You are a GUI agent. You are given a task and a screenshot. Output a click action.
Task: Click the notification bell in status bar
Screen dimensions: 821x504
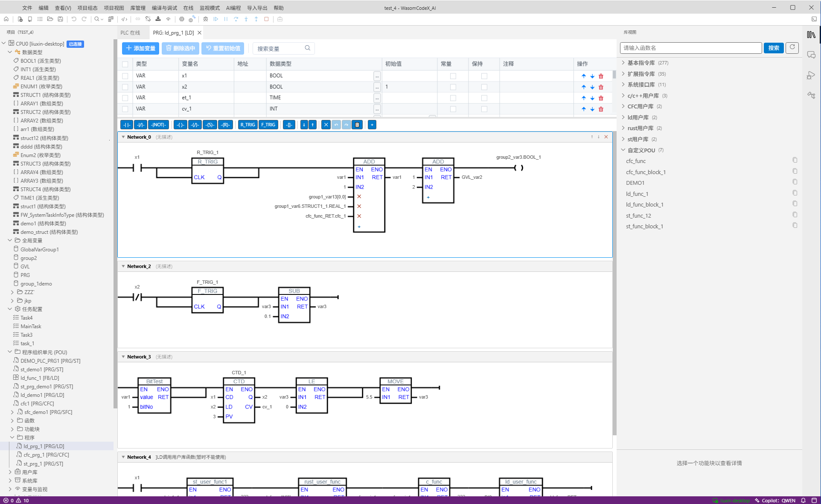[x=803, y=501]
